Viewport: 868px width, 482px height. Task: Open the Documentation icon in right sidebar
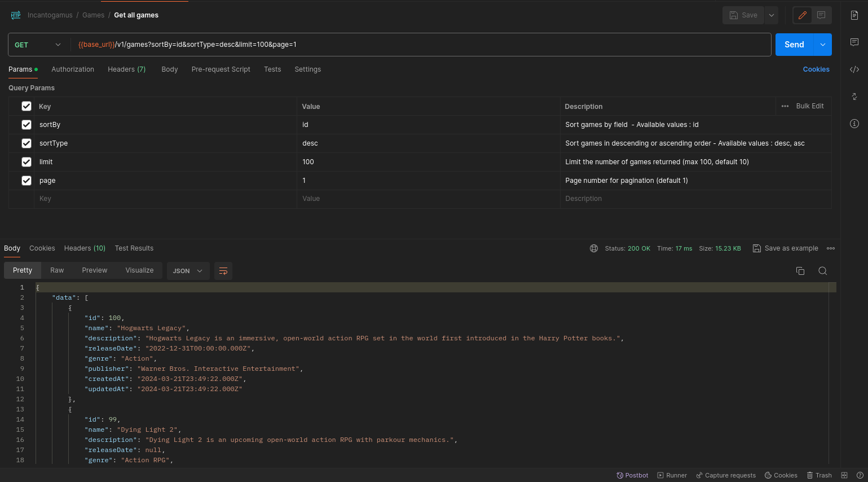tap(854, 15)
